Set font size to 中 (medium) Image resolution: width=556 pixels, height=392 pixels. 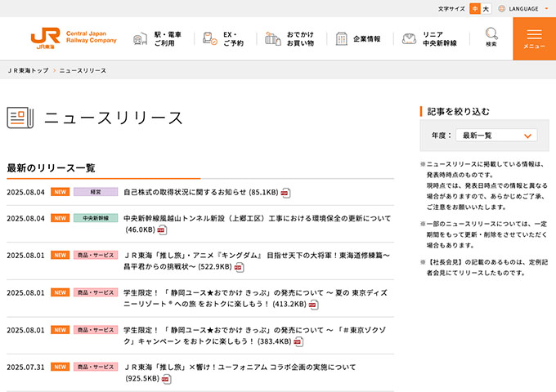(x=475, y=9)
